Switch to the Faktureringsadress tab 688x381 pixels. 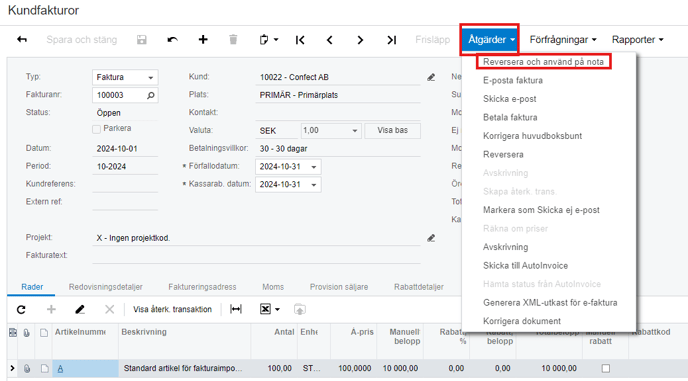202,287
